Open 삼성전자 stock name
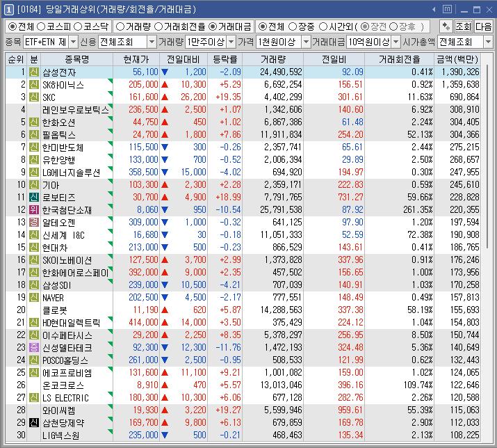This screenshot has width=497, height=448. pos(59,72)
